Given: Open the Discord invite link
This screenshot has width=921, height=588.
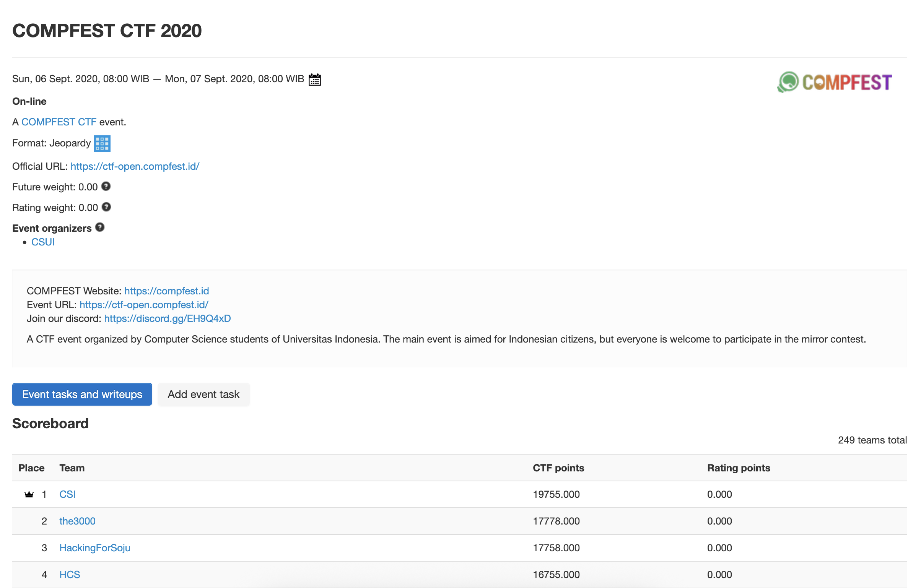Looking at the screenshot, I should [x=167, y=318].
